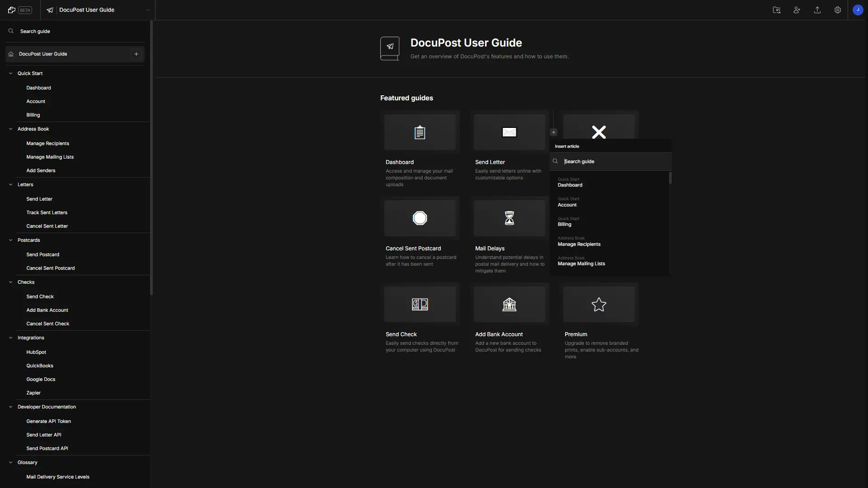The height and width of the screenshot is (488, 868).
Task: Click the sidebar search magnifier icon
Action: [x=11, y=31]
